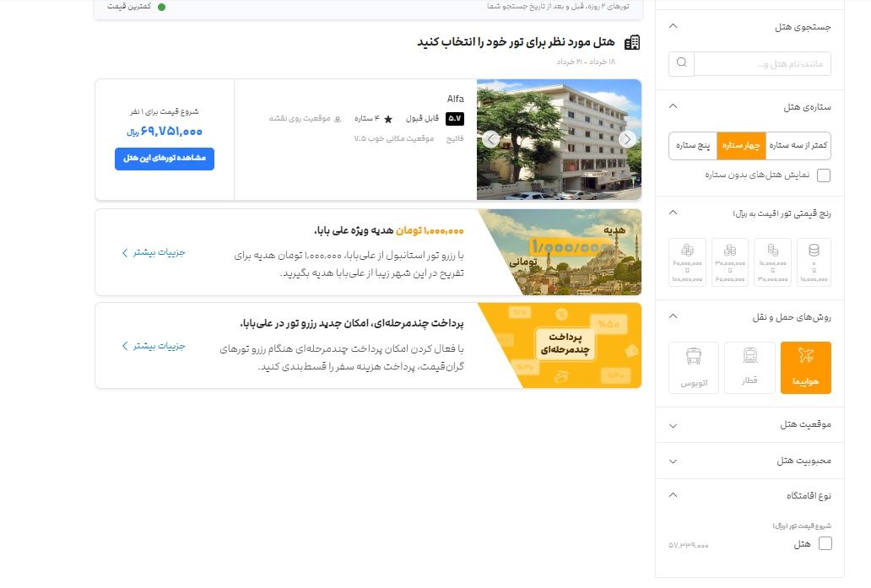Toggle the five-star (پنج ستاره) filter
871x588 pixels.
(693, 145)
